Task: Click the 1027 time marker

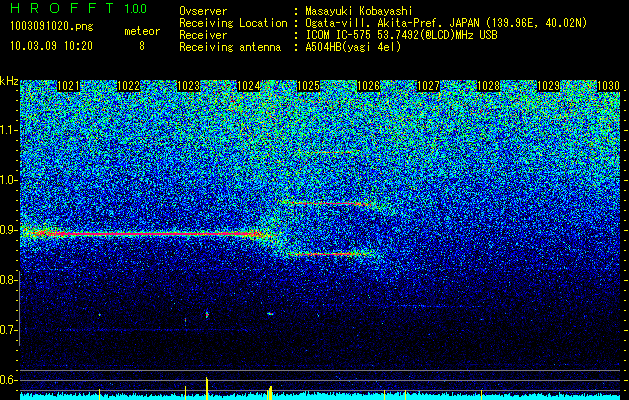Action: [x=428, y=86]
